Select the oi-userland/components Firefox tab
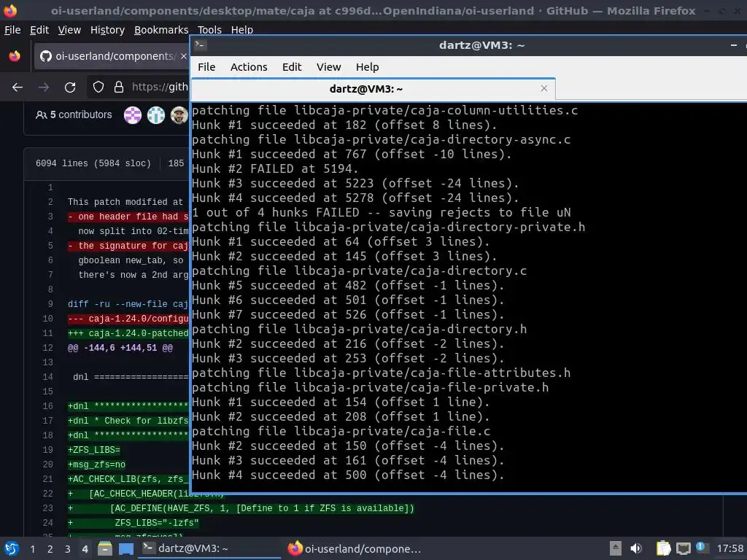The width and height of the screenshot is (747, 560). [112, 56]
